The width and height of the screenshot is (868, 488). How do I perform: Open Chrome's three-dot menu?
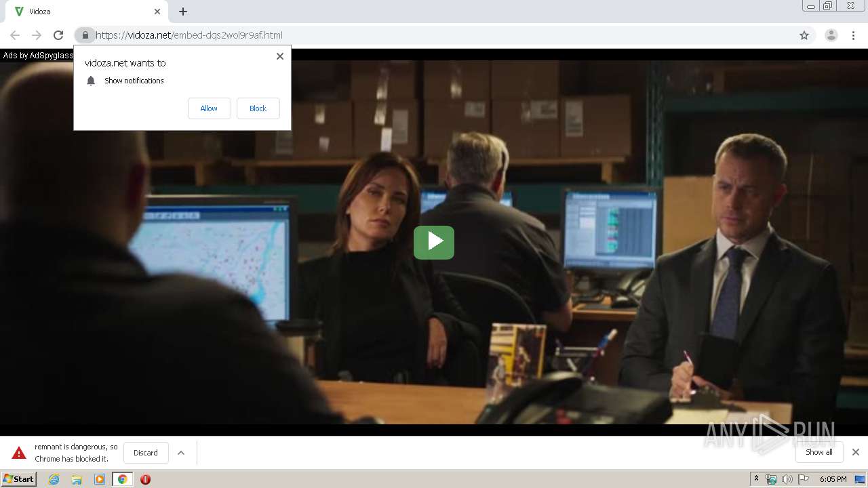pos(853,35)
